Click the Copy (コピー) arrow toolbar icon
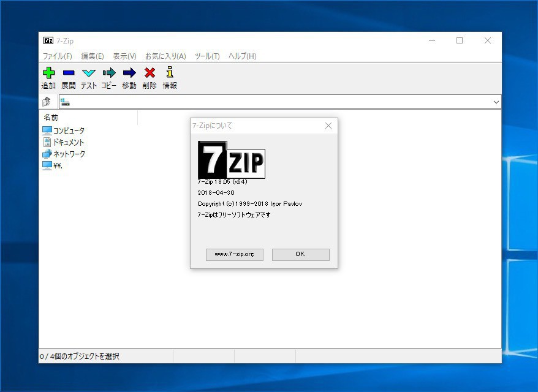Image resolution: width=538 pixels, height=392 pixels. click(109, 73)
